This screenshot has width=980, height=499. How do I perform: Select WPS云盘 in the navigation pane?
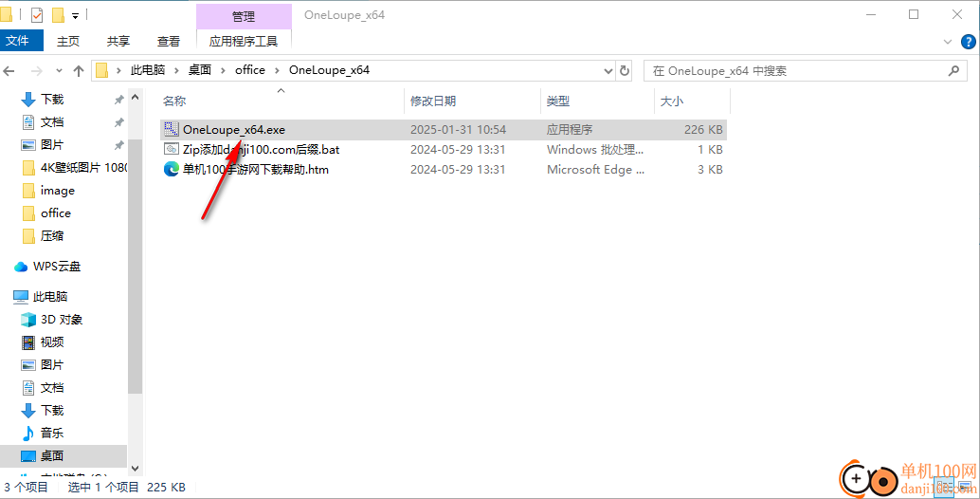[57, 267]
